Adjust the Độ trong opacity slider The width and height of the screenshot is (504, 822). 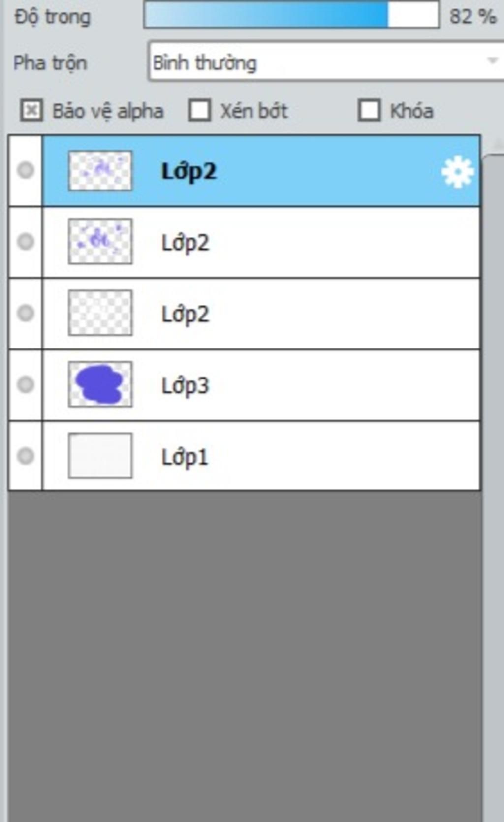tap(291, 15)
